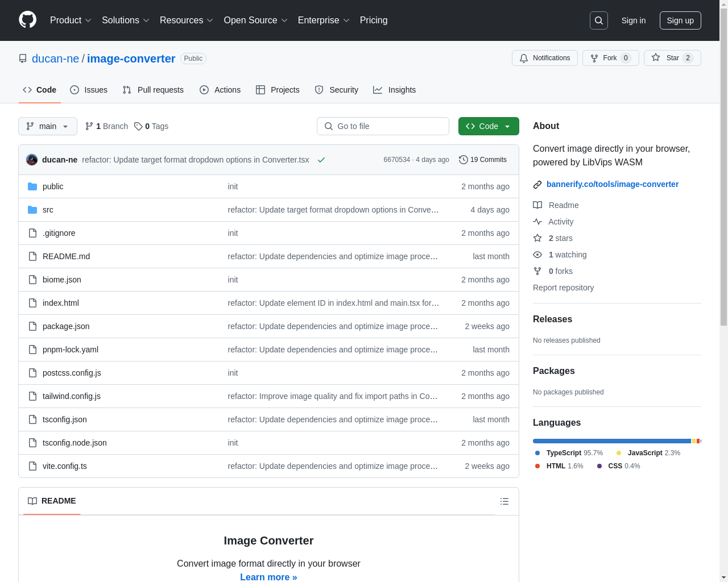Click the package.json file icon
This screenshot has height=582, width=728.
32,326
